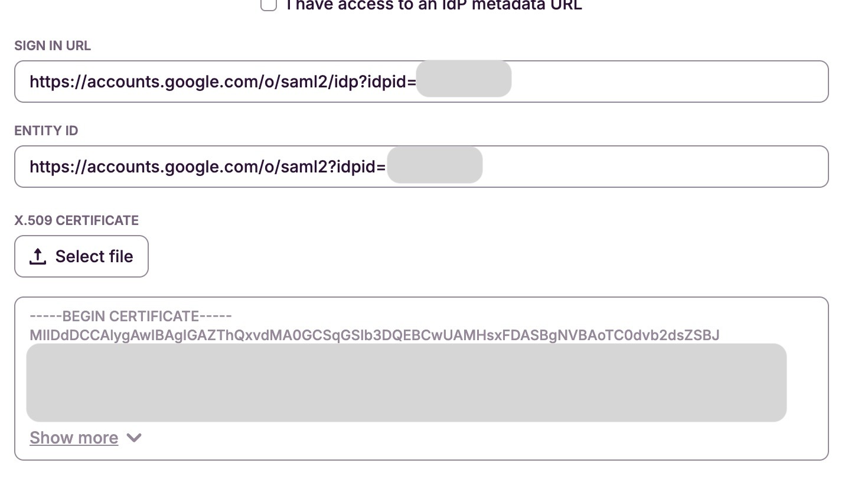This screenshot has height=502, width=868.
Task: Click the SIGN IN URL field label
Action: (53, 46)
